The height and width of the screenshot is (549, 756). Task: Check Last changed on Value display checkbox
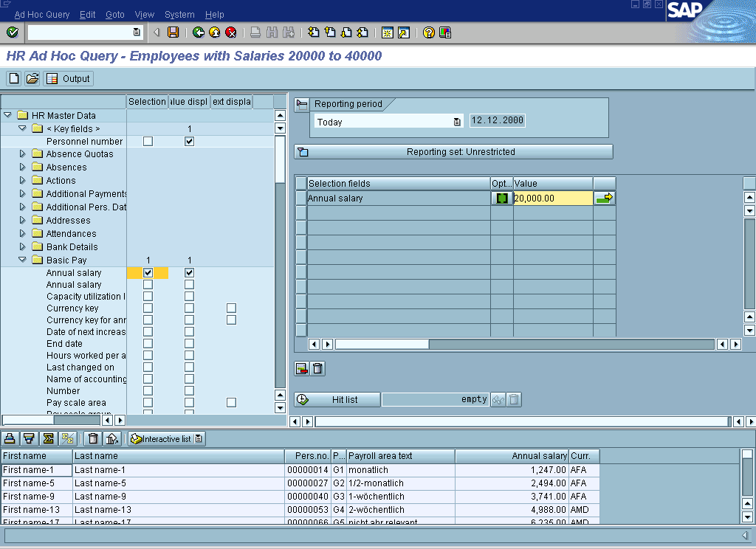point(190,367)
